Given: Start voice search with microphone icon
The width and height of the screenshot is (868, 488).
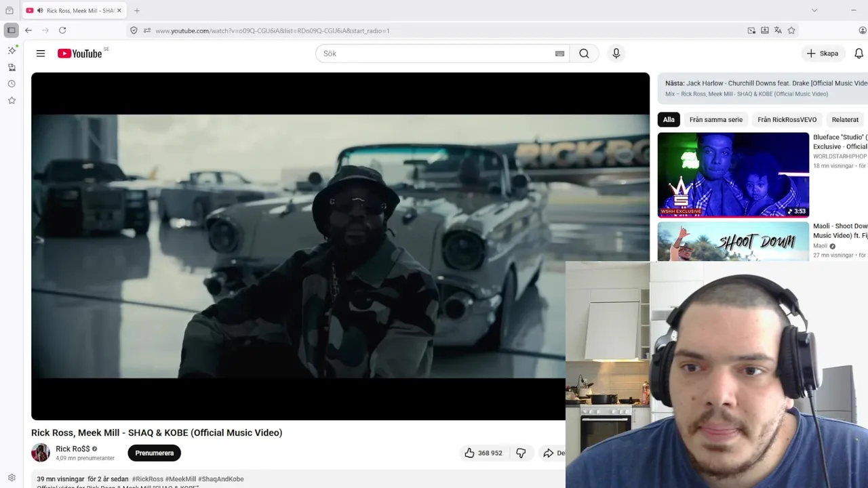Looking at the screenshot, I should (x=616, y=54).
